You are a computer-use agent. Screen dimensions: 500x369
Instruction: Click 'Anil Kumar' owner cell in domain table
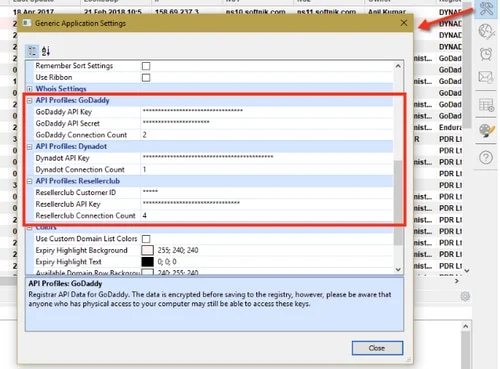[387, 12]
